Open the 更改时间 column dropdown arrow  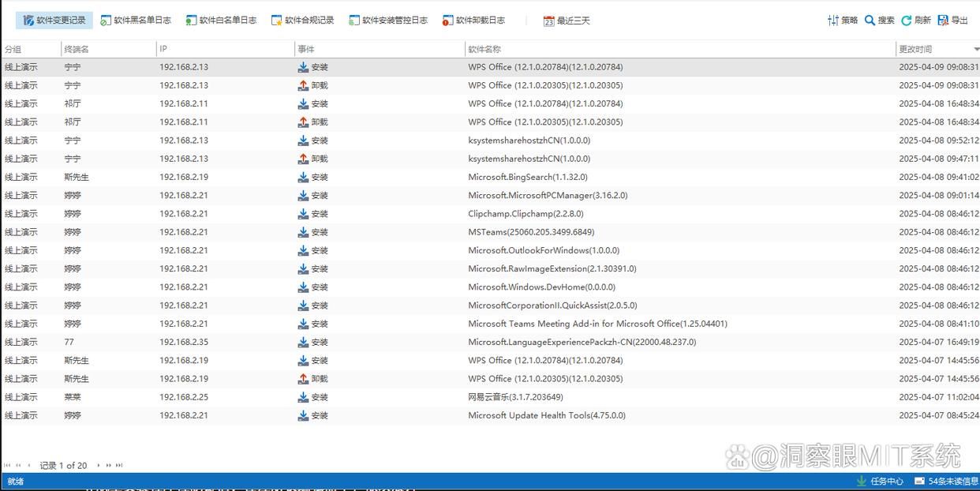(976, 50)
